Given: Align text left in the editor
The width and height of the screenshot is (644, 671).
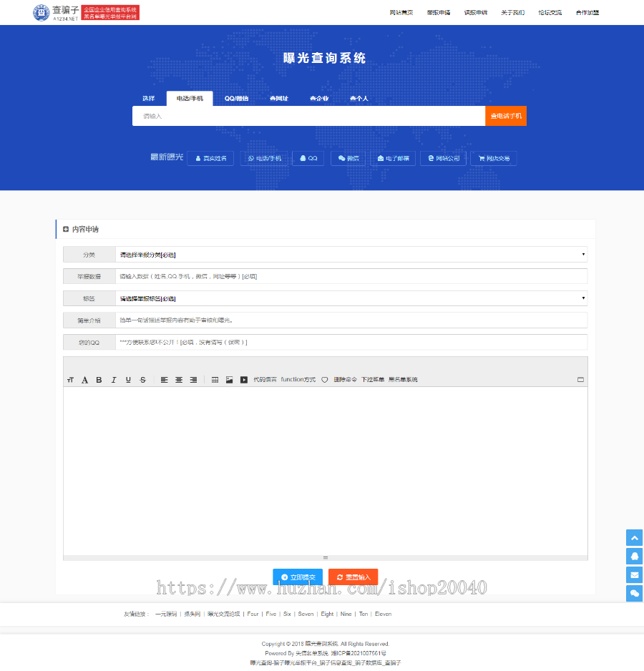Looking at the screenshot, I should 164,380.
